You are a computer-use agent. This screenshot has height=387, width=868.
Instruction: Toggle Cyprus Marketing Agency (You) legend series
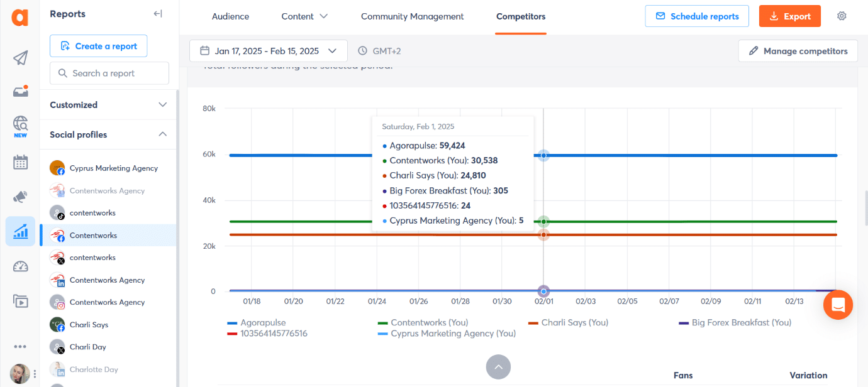(447, 334)
